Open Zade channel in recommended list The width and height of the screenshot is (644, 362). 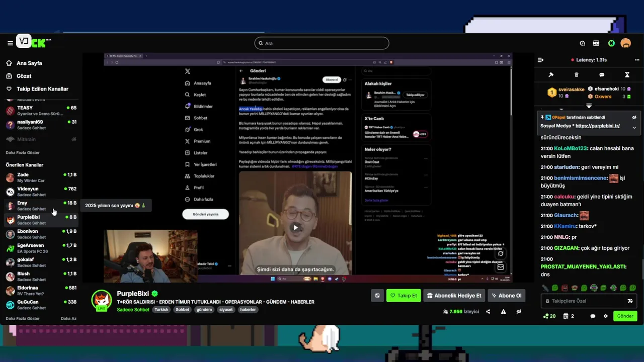coord(41,177)
